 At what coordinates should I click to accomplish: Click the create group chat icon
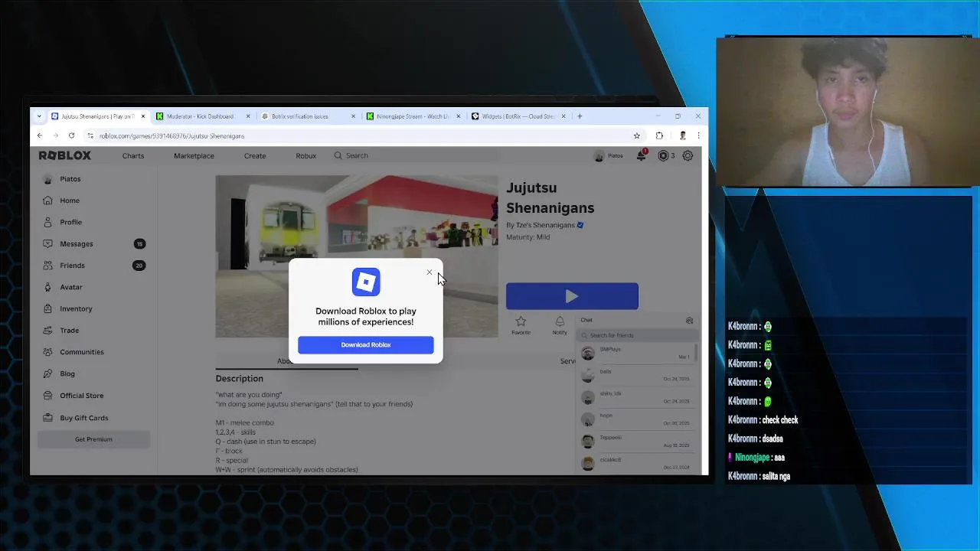[689, 321]
